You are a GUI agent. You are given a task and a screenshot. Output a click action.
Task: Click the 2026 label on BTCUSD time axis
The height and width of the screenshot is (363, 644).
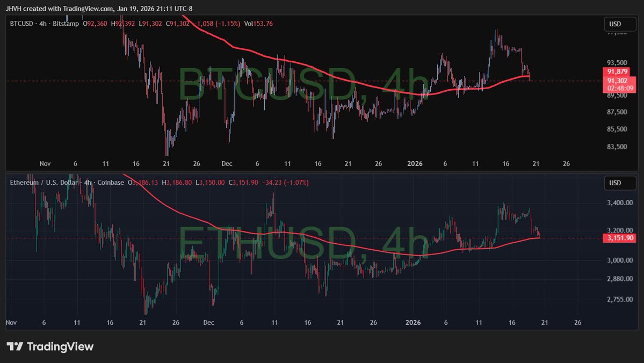coord(415,163)
